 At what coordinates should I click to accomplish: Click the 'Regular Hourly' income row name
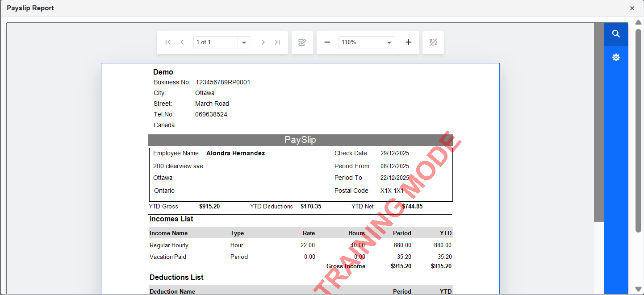[x=169, y=245]
